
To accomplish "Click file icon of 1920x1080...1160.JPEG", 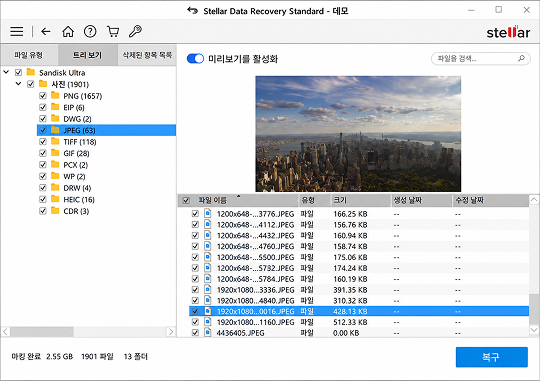I will 208,322.
